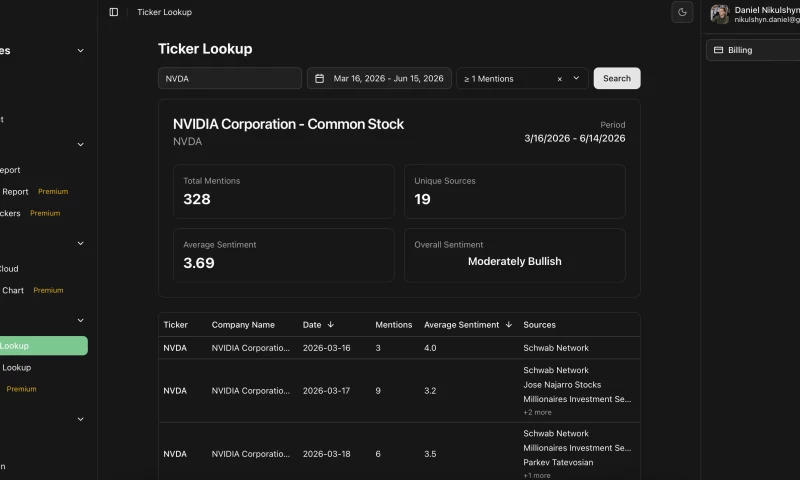Select the 2026-03-17 date cell
The height and width of the screenshot is (480, 800).
327,391
